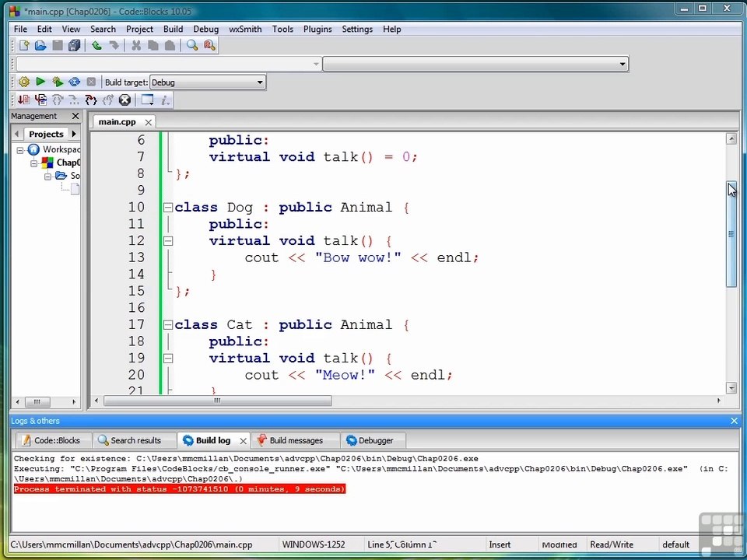The width and height of the screenshot is (747, 560).
Task: Open the Various info debugger icon
Action: (165, 100)
